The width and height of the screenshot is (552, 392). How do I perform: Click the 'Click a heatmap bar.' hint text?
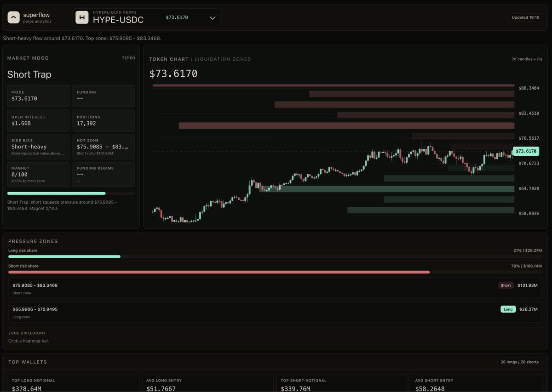29,341
